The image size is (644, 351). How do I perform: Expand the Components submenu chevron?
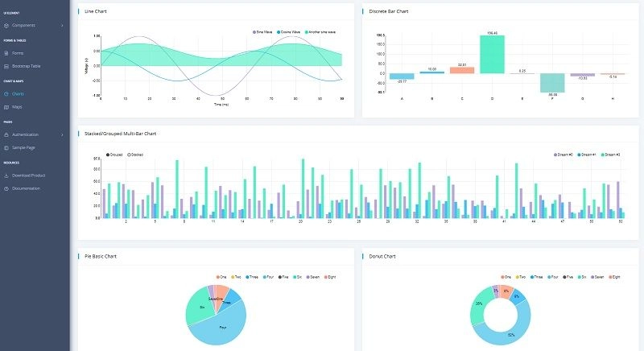[x=62, y=26]
